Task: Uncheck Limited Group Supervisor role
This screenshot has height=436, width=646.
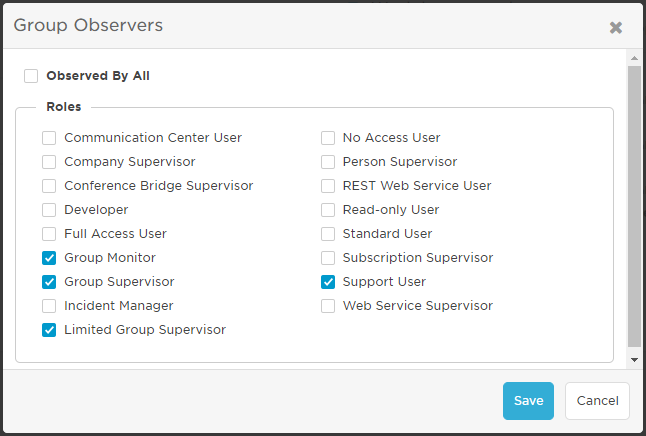Action: pos(49,330)
